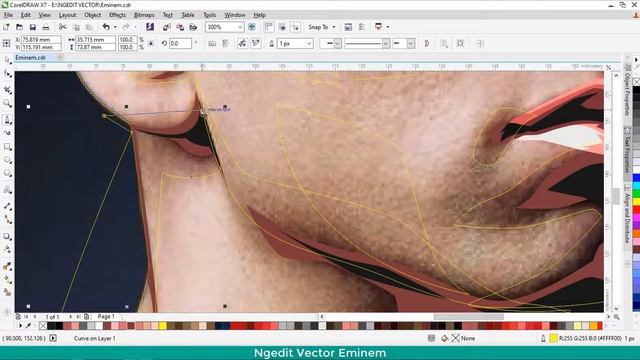The width and height of the screenshot is (640, 360).
Task: Switch to the Eminem.cdr document tab
Action: point(31,58)
